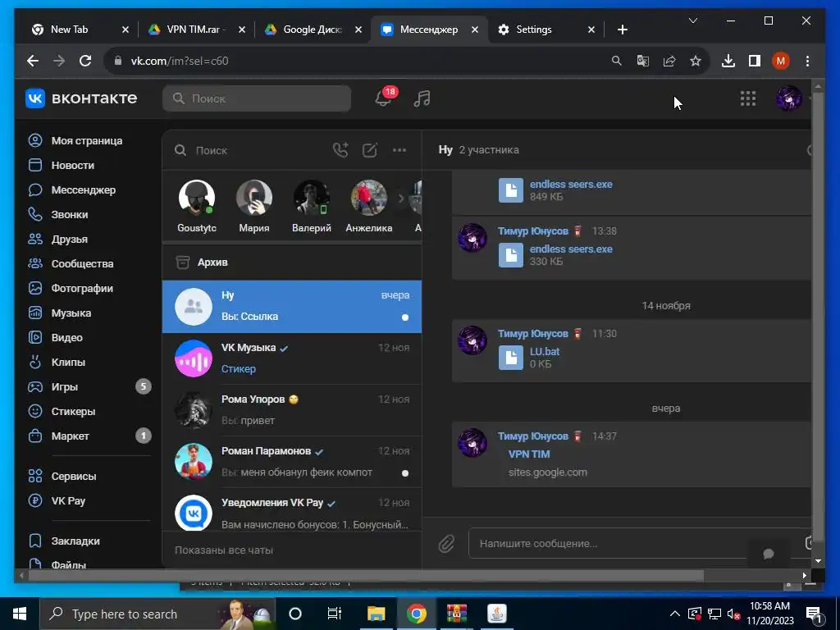Switch to the VPN TIM.rar tab

click(x=195, y=30)
